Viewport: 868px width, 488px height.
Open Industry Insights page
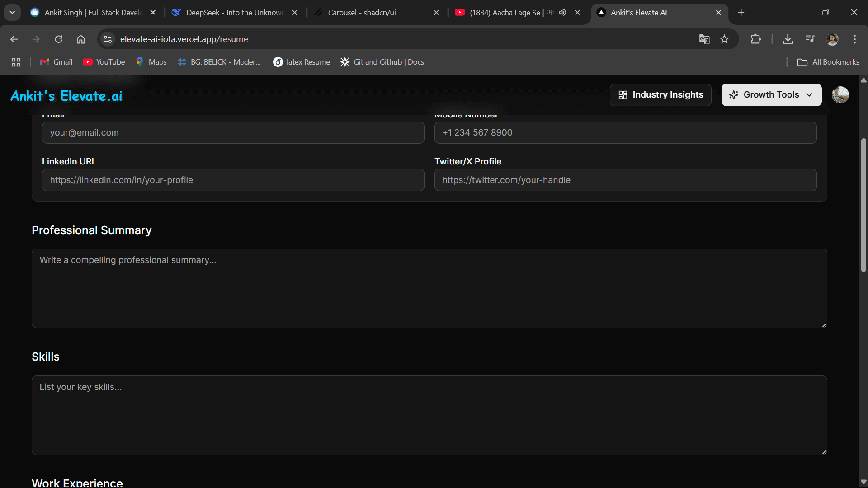660,95
